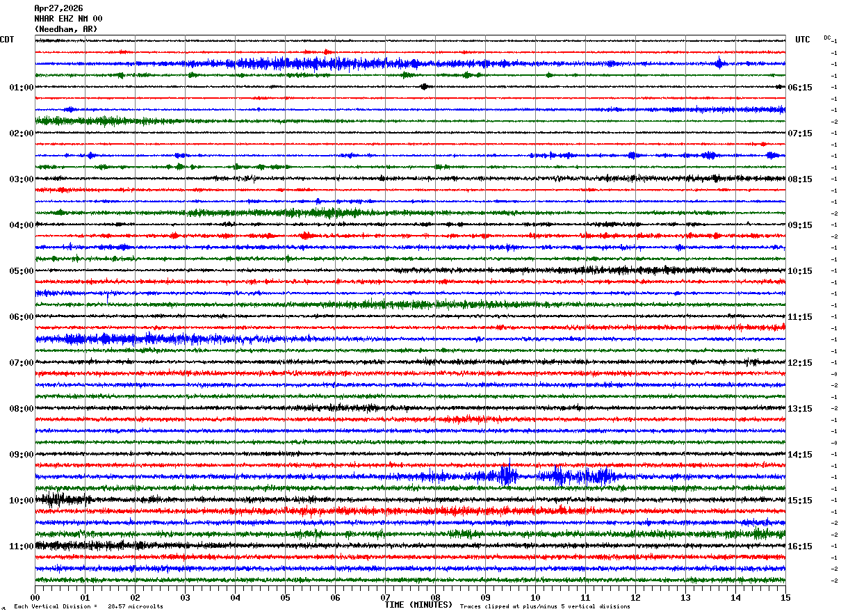The height and width of the screenshot is (616, 841).
Task: Click minute tick label 12 on the axis
Action: tap(635, 597)
